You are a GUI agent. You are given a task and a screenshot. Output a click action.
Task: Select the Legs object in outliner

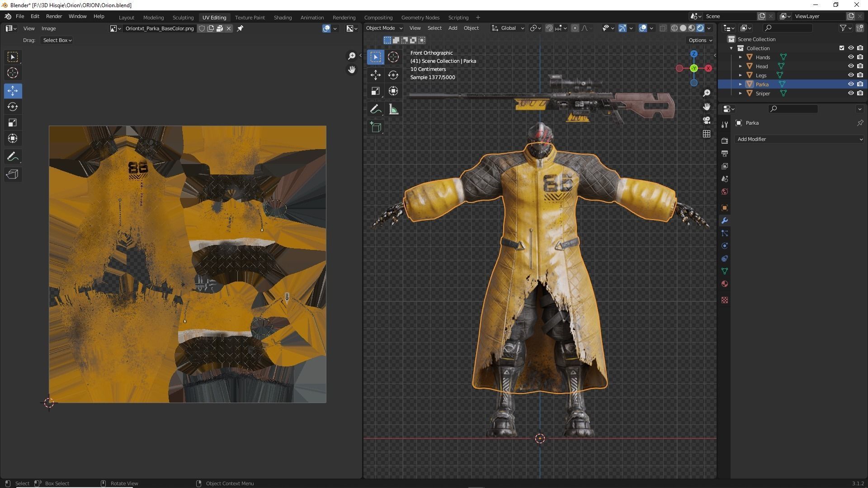[x=761, y=75]
